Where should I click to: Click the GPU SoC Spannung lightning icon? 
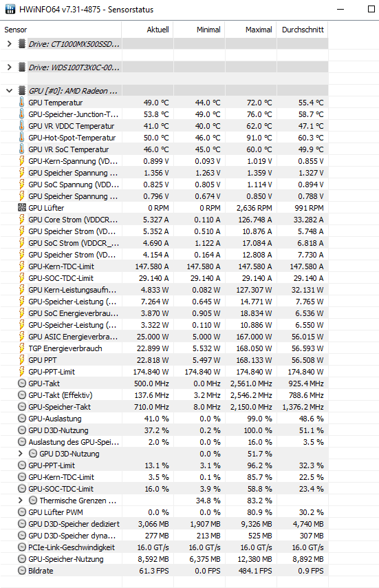(x=22, y=184)
